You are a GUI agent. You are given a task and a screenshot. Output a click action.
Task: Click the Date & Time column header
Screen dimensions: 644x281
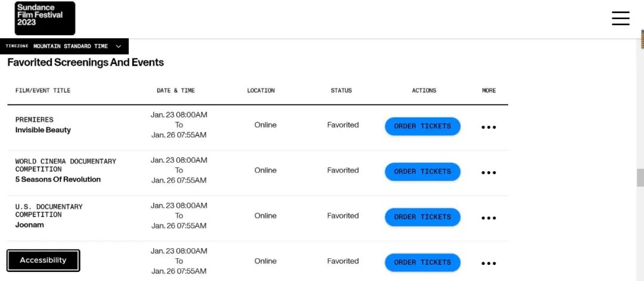tap(176, 91)
